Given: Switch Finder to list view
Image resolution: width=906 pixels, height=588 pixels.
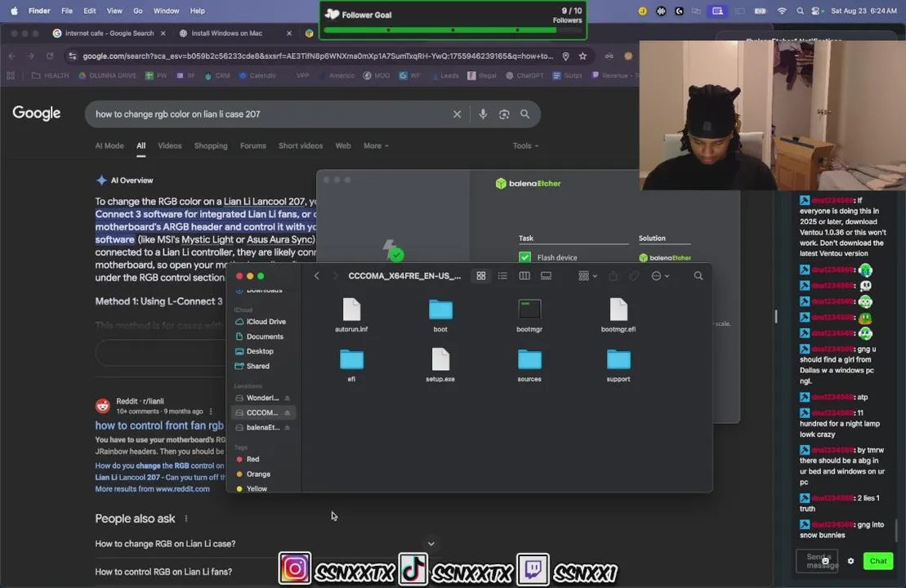Looking at the screenshot, I should pos(502,276).
